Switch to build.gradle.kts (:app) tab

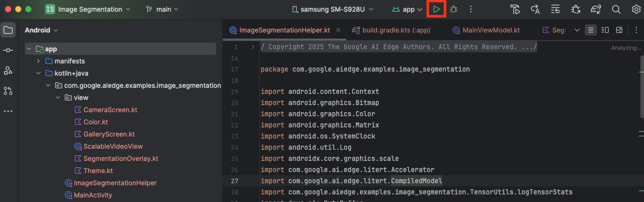pos(391,30)
